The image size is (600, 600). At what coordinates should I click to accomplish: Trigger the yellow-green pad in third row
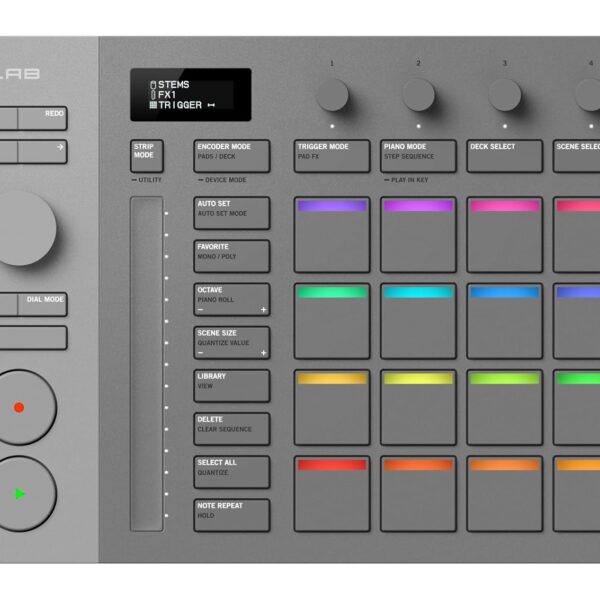pyautogui.click(x=418, y=408)
